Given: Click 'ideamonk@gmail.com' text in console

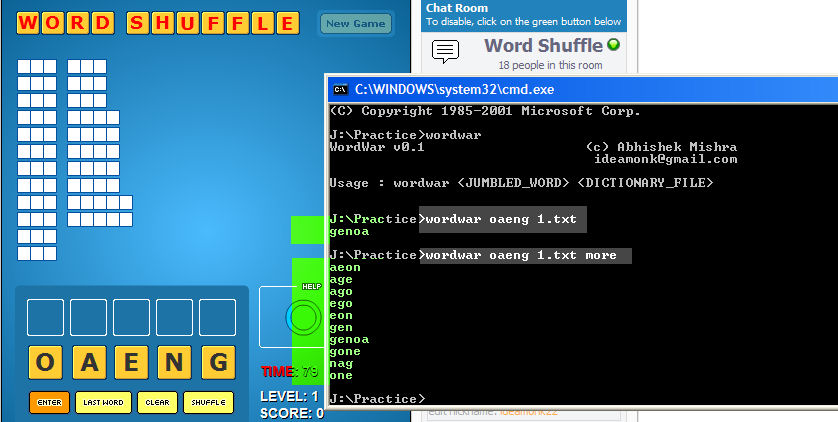Looking at the screenshot, I should point(666,159).
